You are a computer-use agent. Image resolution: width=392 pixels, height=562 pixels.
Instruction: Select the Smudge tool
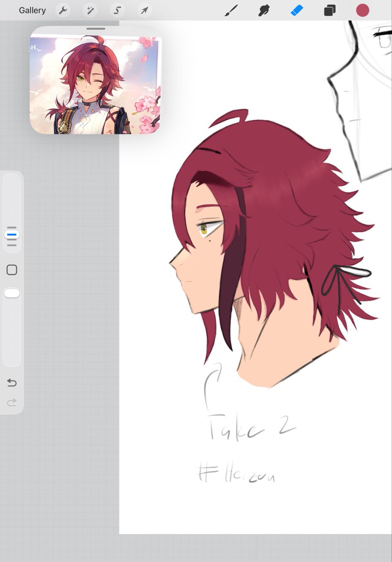tap(264, 10)
